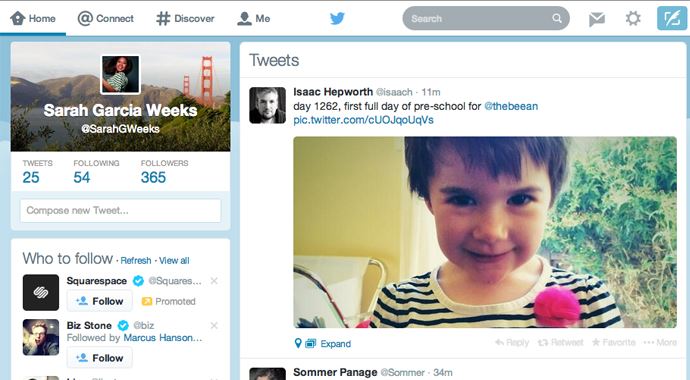Click the location pin icon
The width and height of the screenshot is (690, 380).
coord(298,343)
